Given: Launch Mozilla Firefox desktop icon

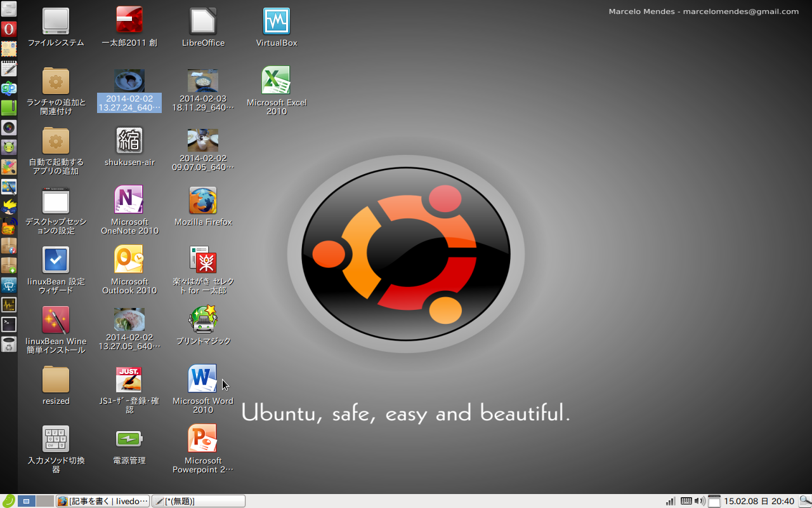Looking at the screenshot, I should click(203, 201).
